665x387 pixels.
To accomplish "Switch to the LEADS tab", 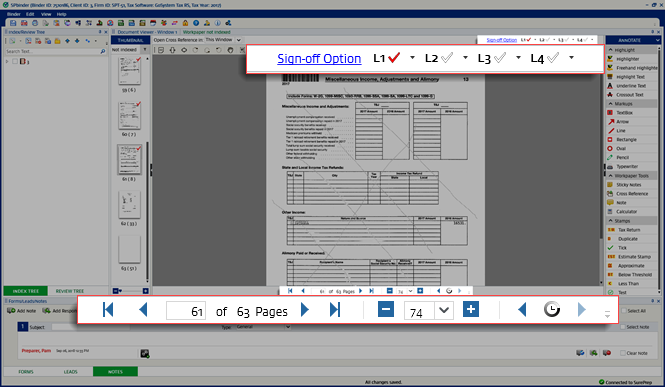I will coord(70,372).
